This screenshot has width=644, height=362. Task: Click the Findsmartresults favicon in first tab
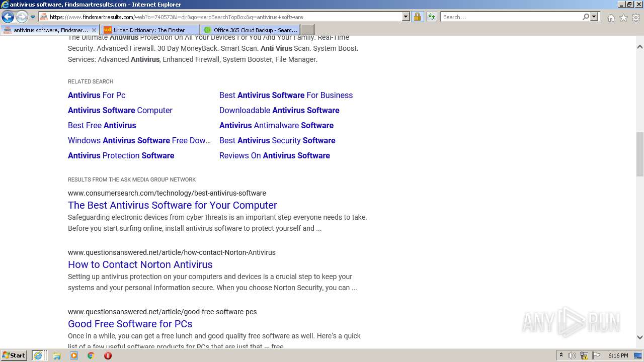[x=8, y=30]
